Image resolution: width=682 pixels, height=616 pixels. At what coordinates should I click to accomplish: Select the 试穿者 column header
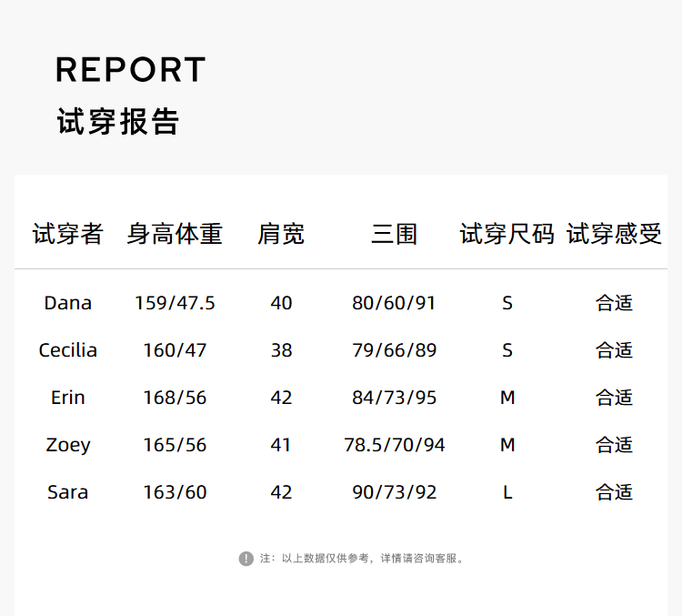pos(68,235)
